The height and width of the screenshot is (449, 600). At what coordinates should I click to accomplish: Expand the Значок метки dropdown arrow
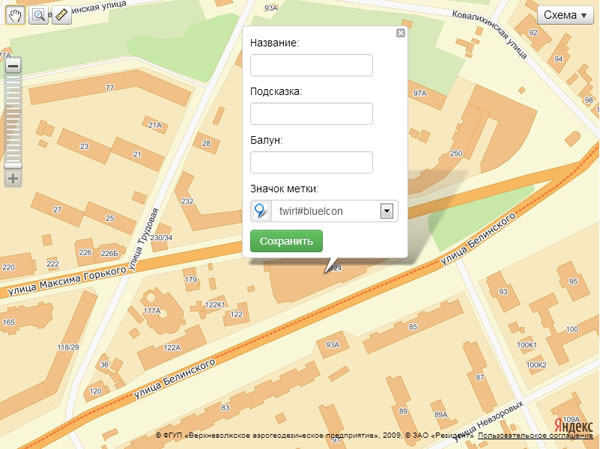click(x=386, y=211)
